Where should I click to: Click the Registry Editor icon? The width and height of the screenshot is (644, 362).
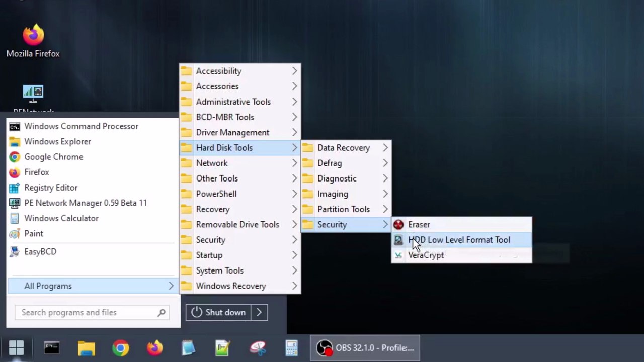[15, 188]
